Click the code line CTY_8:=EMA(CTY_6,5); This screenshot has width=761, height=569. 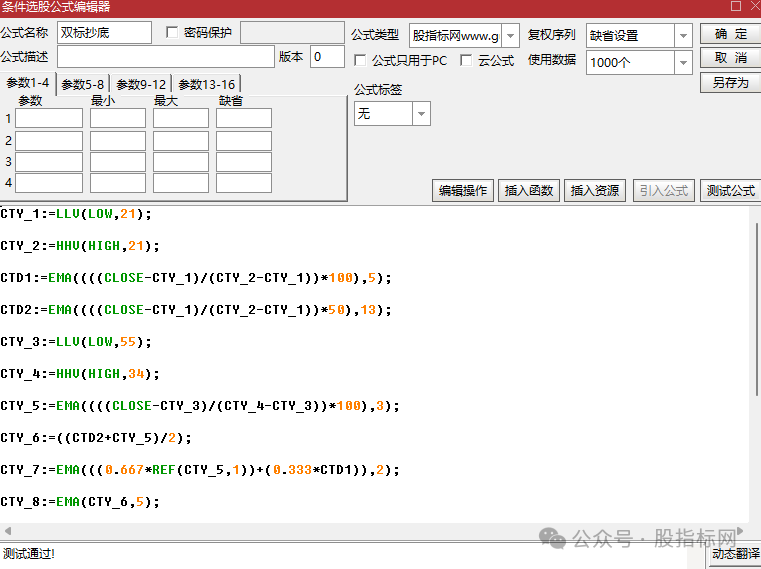[x=80, y=502]
